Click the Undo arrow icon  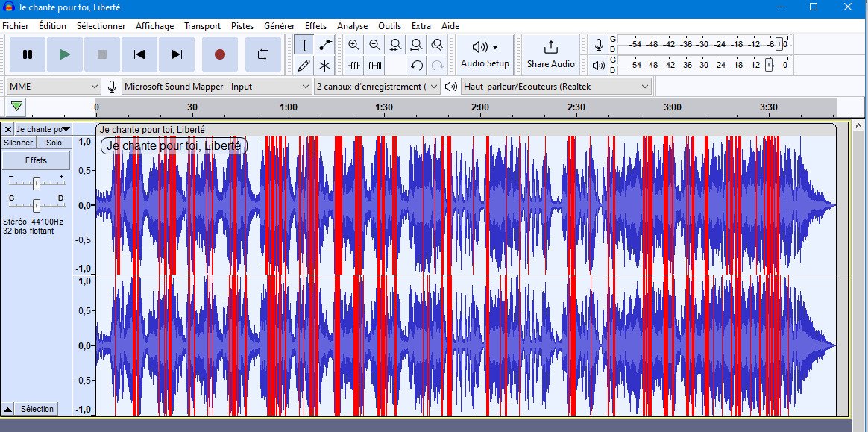[x=416, y=66]
